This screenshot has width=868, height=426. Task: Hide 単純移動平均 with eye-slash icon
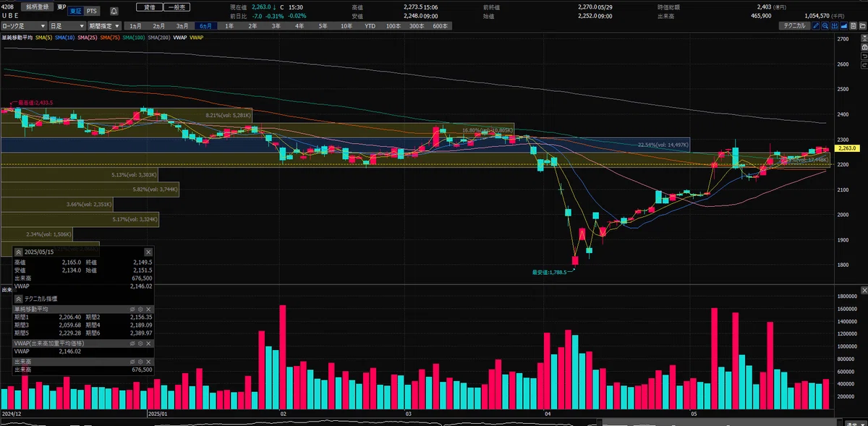pos(132,310)
